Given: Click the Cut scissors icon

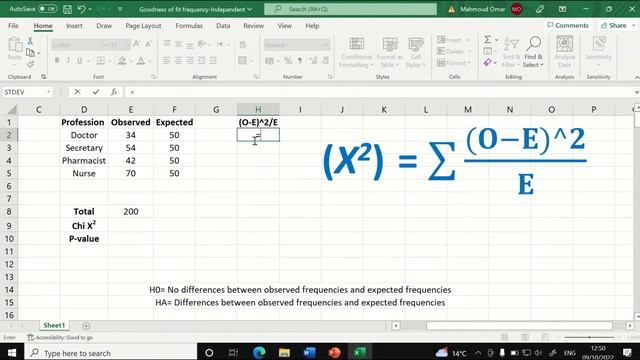Looking at the screenshot, I should [30, 41].
